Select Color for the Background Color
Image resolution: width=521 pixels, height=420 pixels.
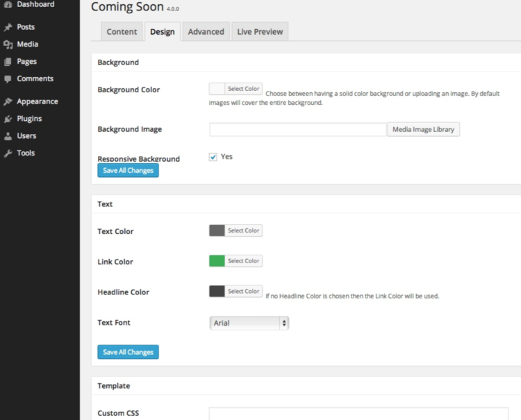[x=243, y=89]
